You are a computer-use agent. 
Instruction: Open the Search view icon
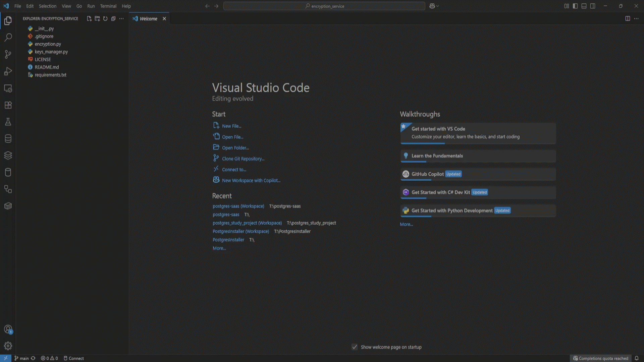(x=8, y=38)
